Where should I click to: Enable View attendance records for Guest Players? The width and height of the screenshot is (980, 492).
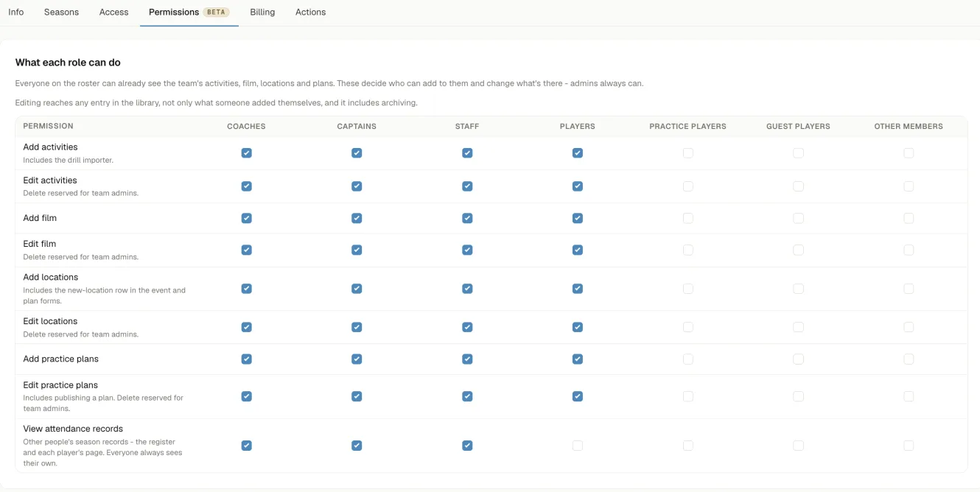[x=798, y=446]
